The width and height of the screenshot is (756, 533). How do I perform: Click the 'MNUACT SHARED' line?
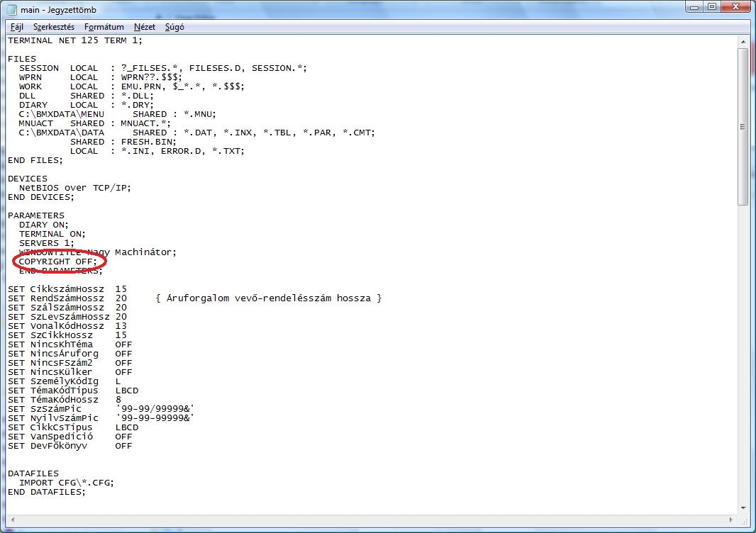click(x=94, y=123)
